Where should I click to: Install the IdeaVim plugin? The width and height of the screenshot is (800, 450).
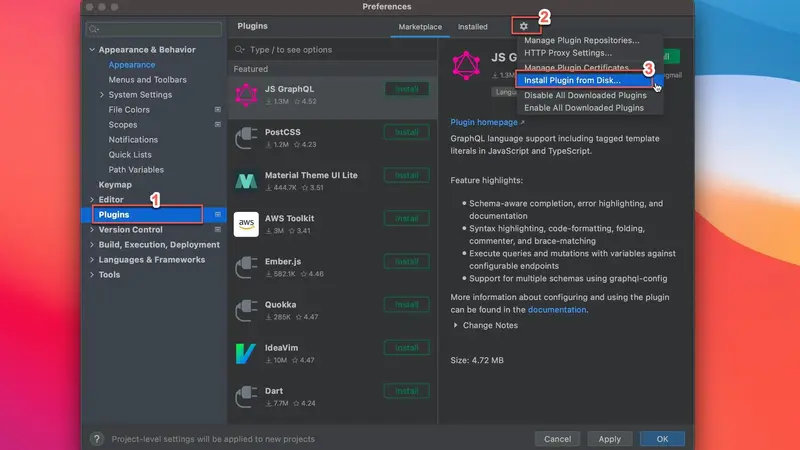click(x=407, y=348)
